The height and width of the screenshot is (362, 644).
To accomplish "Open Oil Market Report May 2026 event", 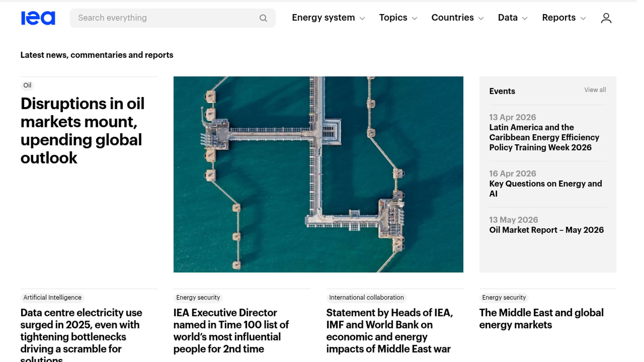I will [x=546, y=230].
